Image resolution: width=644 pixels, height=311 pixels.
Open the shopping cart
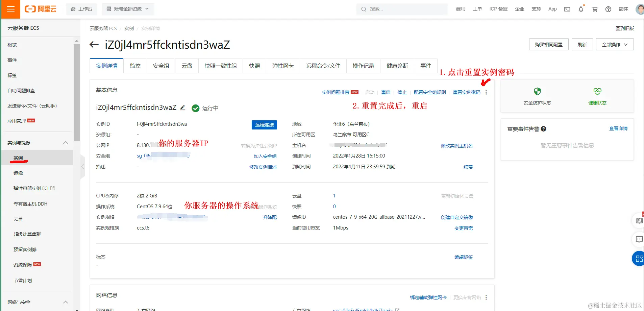(595, 9)
